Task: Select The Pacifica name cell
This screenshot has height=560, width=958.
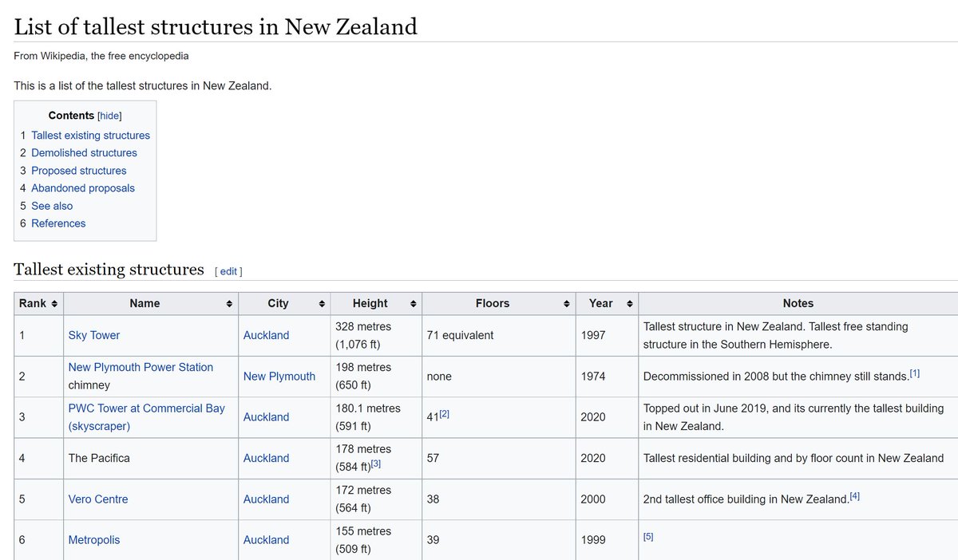Action: tap(151, 459)
